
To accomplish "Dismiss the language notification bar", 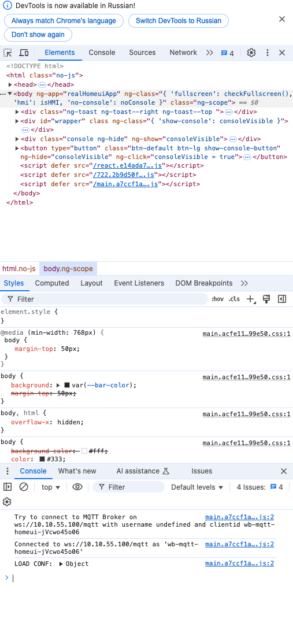I will 282,19.
